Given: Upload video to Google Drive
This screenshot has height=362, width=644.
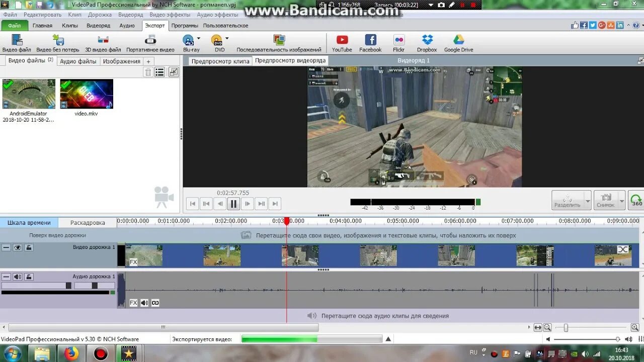Looking at the screenshot, I should coord(458,44).
